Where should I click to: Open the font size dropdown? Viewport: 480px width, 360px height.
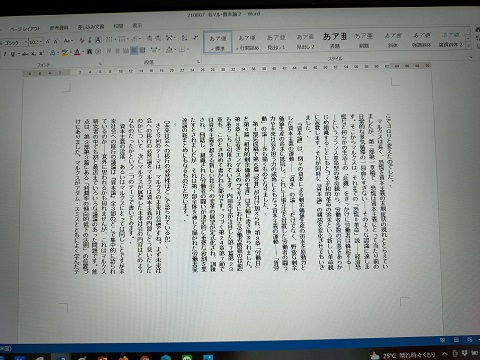coord(41,42)
